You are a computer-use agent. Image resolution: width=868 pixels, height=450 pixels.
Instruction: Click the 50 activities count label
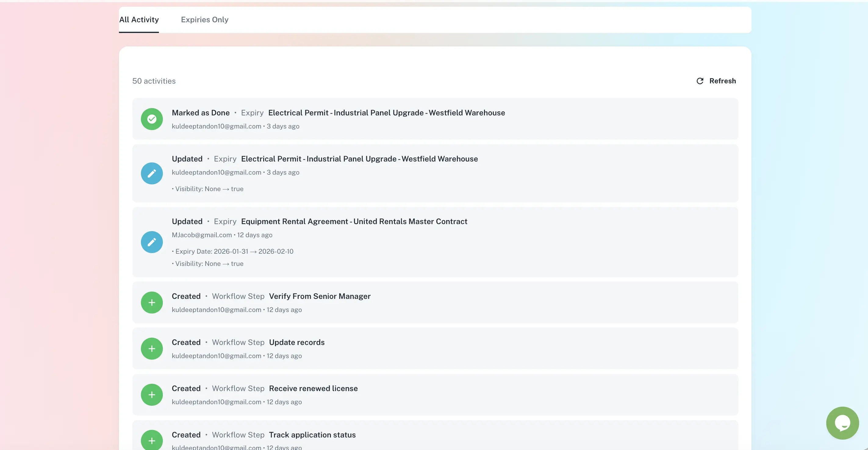[x=154, y=81]
